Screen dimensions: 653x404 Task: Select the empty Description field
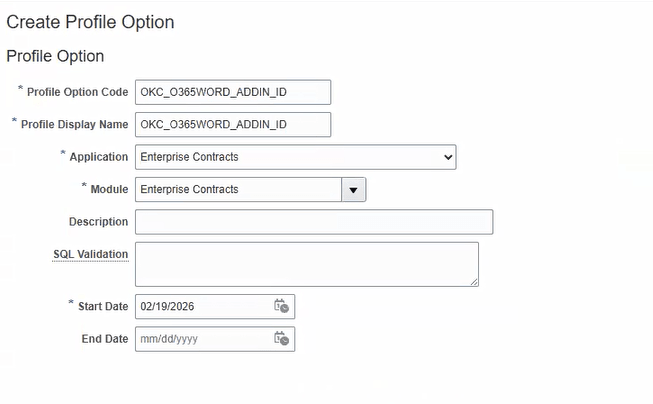[x=314, y=222]
